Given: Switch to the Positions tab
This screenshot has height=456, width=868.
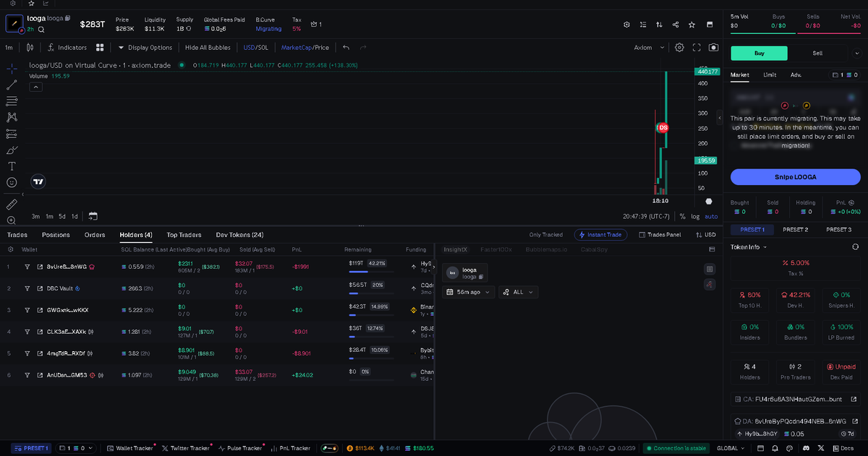Looking at the screenshot, I should [x=56, y=235].
